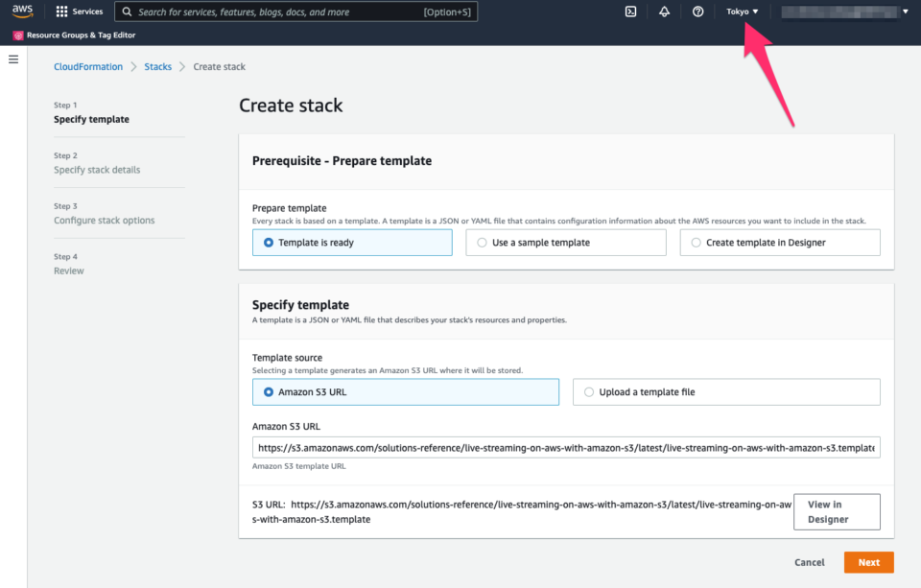Toggle the hamburger navigation sidebar
The image size is (921, 588).
click(13, 59)
